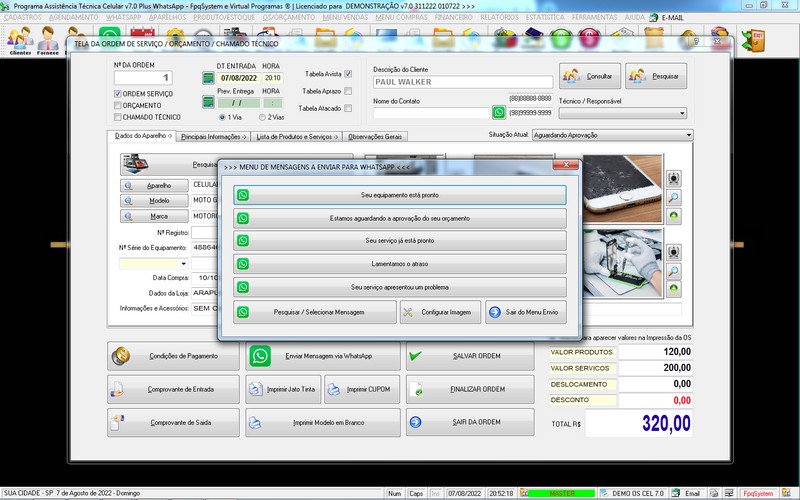Enable the ORÇAMENTO checkbox

(x=118, y=105)
